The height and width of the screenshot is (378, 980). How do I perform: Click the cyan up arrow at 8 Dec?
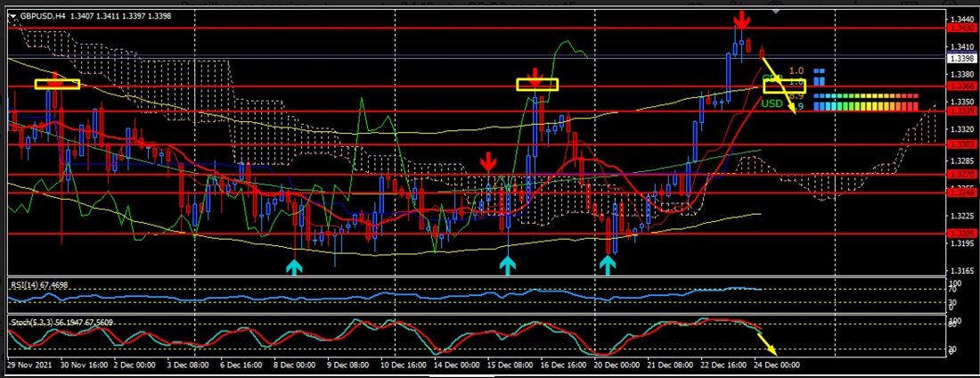pyautogui.click(x=294, y=266)
